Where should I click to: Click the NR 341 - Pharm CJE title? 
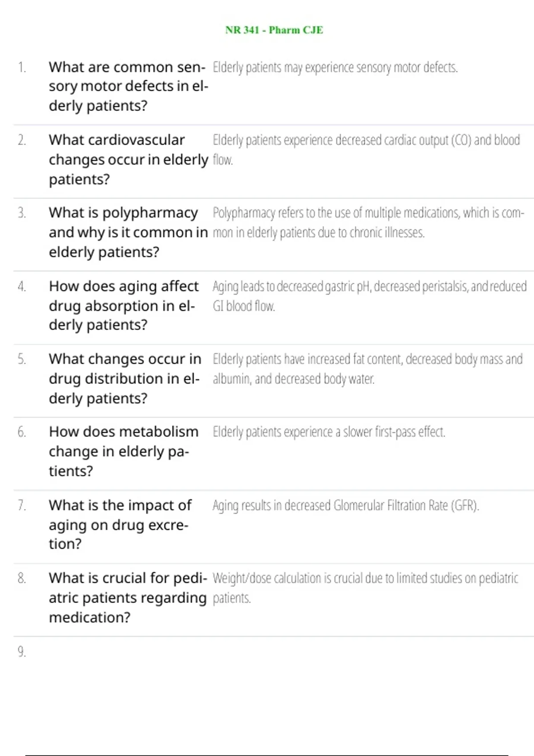(274, 30)
